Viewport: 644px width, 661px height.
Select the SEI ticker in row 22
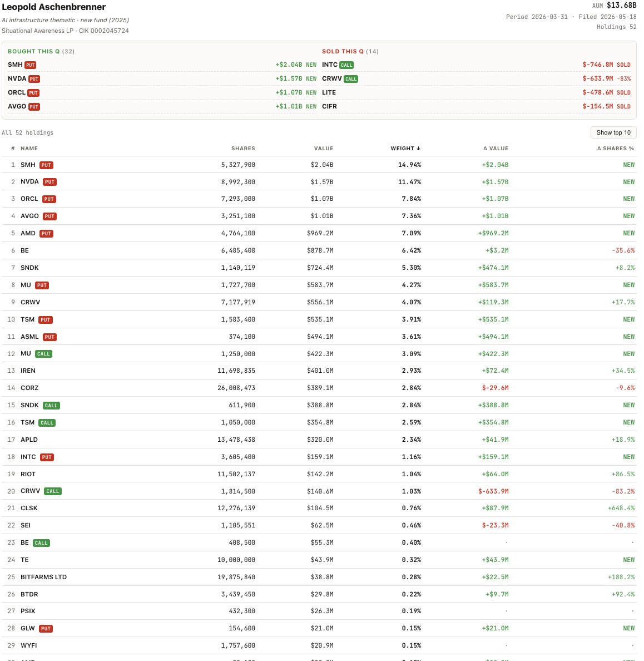[25, 526]
